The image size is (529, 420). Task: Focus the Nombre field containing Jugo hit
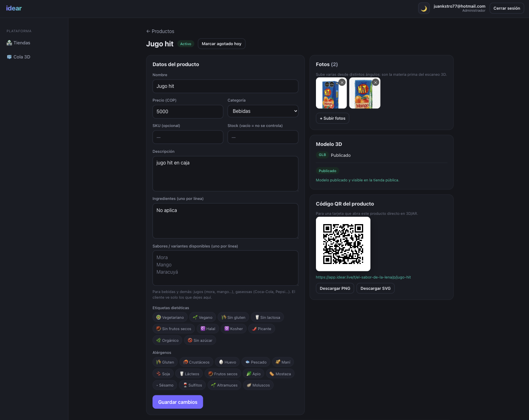coord(225,86)
